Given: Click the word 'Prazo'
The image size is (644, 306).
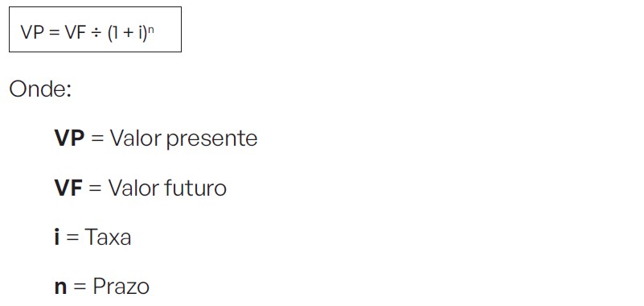Looking at the screenshot, I should 121,286.
